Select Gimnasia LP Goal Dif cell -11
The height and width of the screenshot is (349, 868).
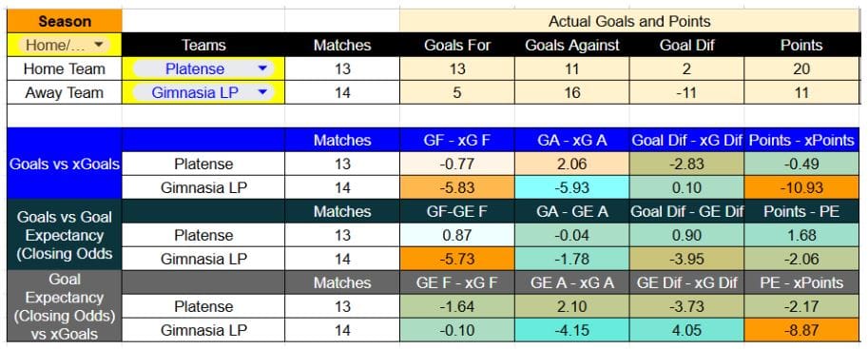[x=686, y=92]
